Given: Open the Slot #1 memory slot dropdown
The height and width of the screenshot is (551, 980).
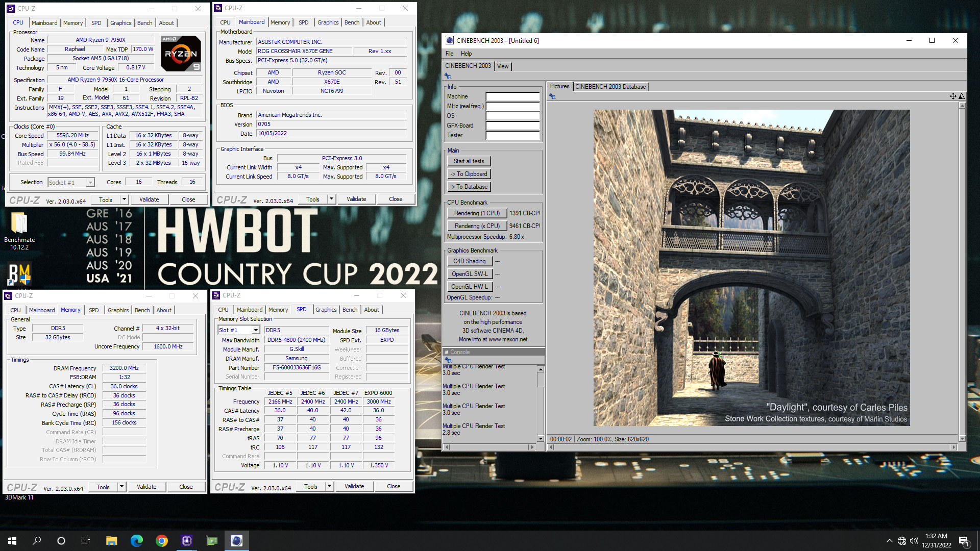Looking at the screenshot, I should [x=256, y=330].
